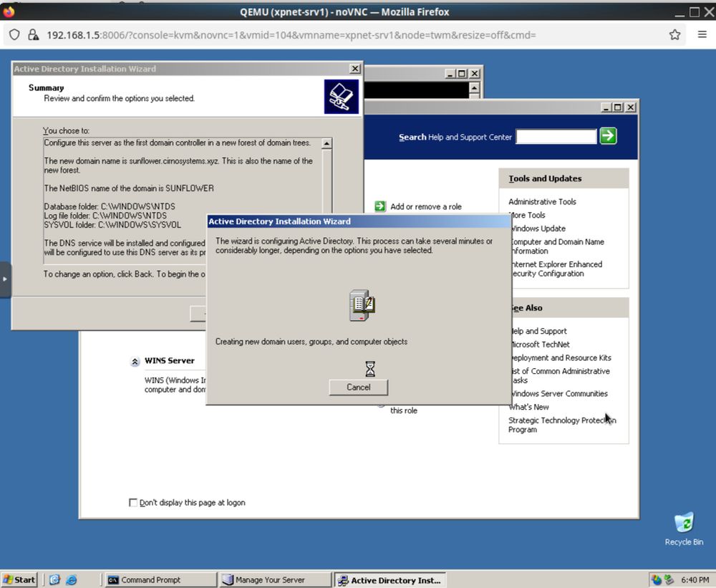Bookmark this page with the Firefox star icon
Screen dimensions: 716x588
[x=675, y=34]
